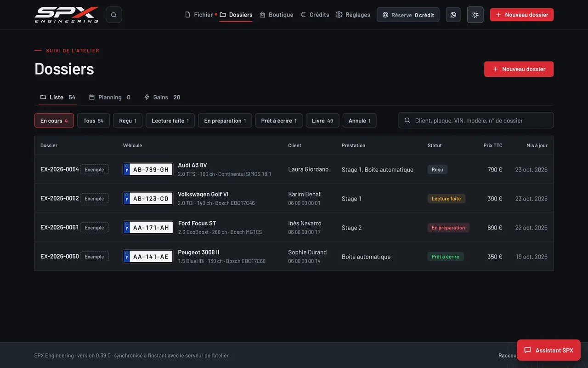Open Réglages settings
Screen dimensions: 588x368
[x=353, y=15]
